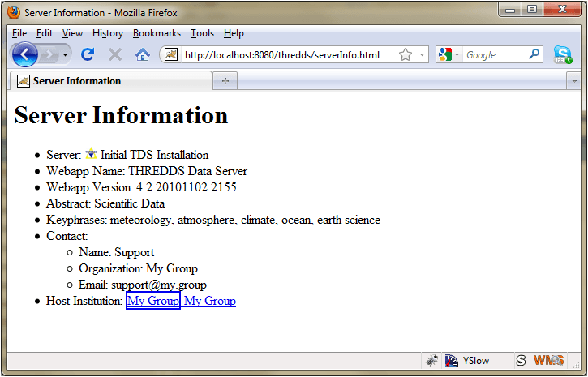Open the Firebug bug icon in status bar
The height and width of the screenshot is (377, 588).
coord(431,361)
